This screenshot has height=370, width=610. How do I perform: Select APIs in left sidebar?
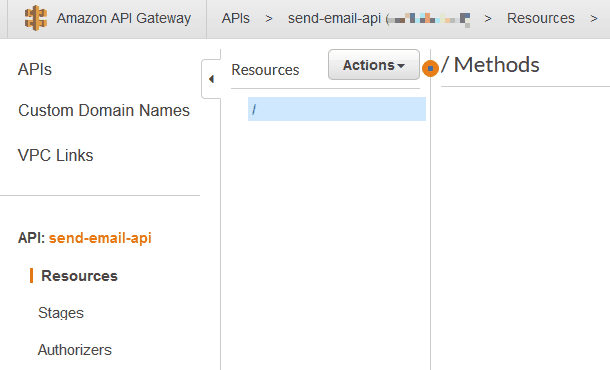(x=35, y=70)
